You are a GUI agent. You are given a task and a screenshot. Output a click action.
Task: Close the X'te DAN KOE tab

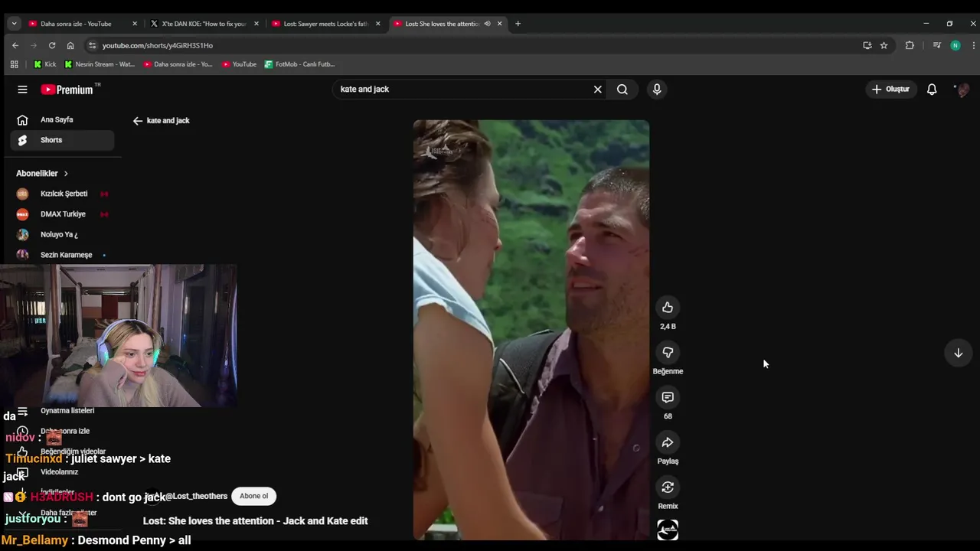click(x=256, y=24)
